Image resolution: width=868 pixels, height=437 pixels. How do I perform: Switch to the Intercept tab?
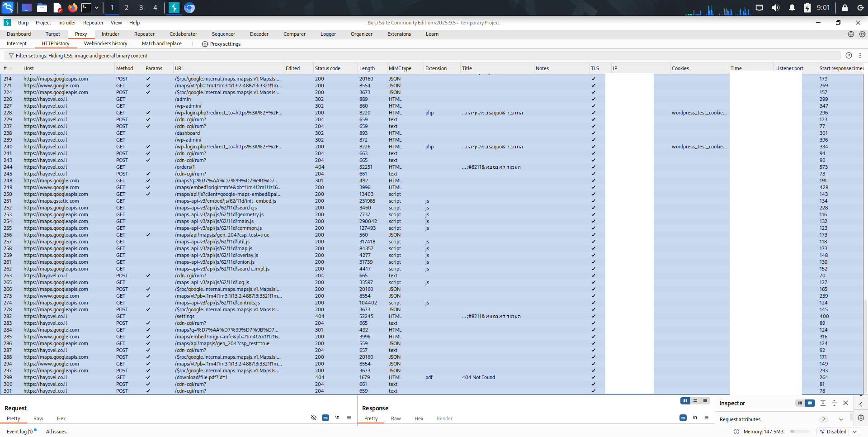(17, 44)
